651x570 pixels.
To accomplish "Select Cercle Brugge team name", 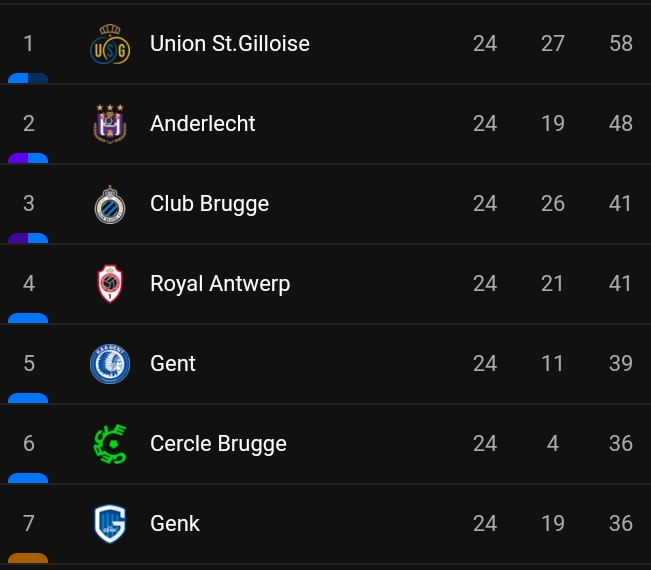I will 218,444.
